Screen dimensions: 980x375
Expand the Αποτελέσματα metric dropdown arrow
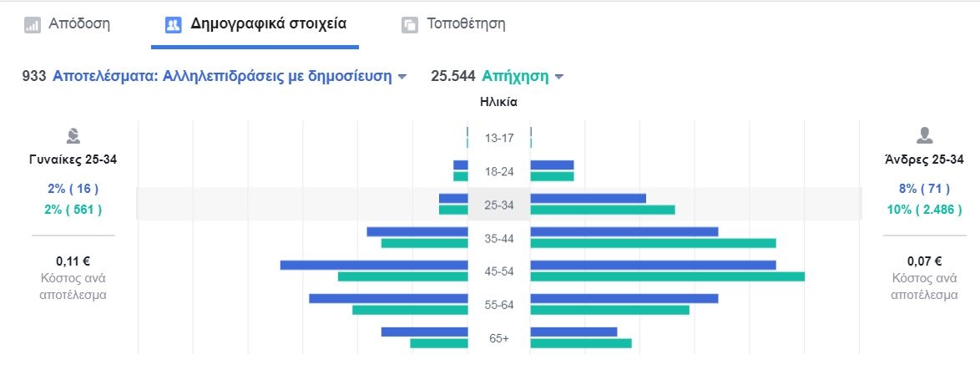pyautogui.click(x=402, y=77)
